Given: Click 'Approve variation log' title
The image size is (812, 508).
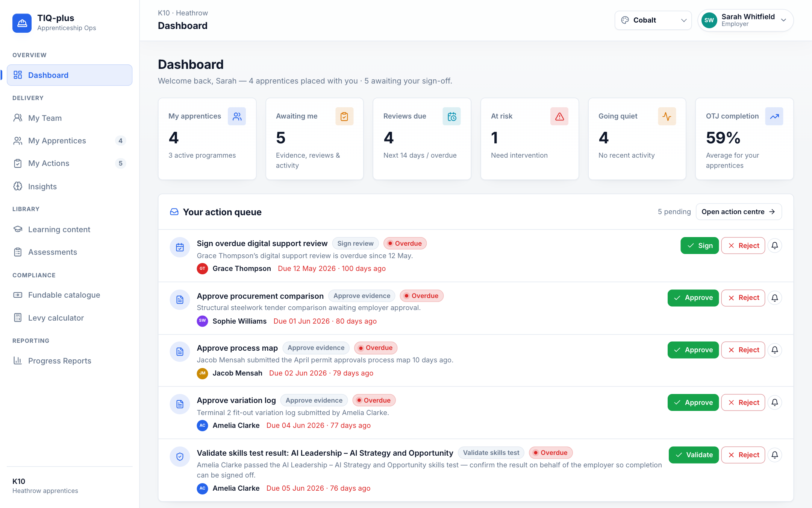Looking at the screenshot, I should tap(236, 400).
